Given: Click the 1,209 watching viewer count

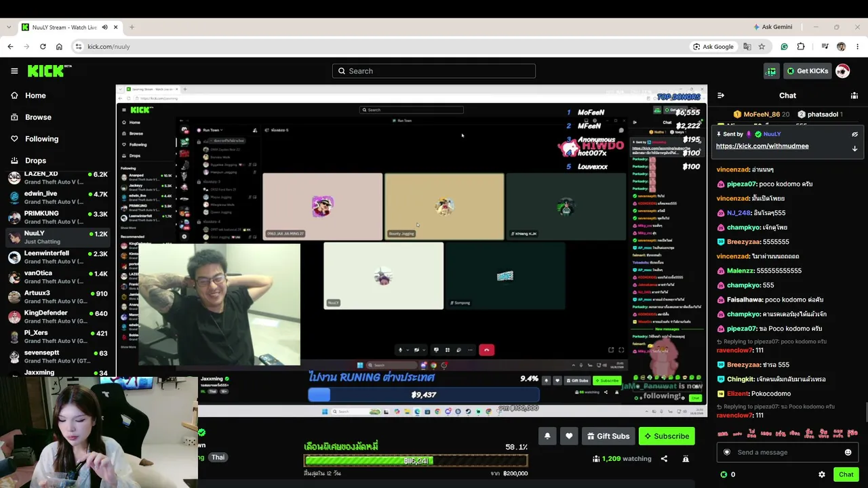Looking at the screenshot, I should (621, 459).
